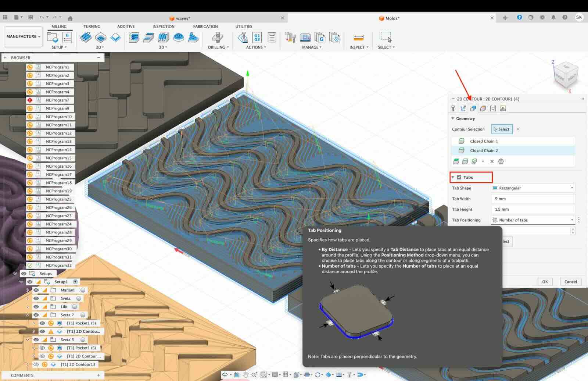The height and width of the screenshot is (381, 588).
Task: Click the ViewCube in the corner
Action: (x=566, y=75)
